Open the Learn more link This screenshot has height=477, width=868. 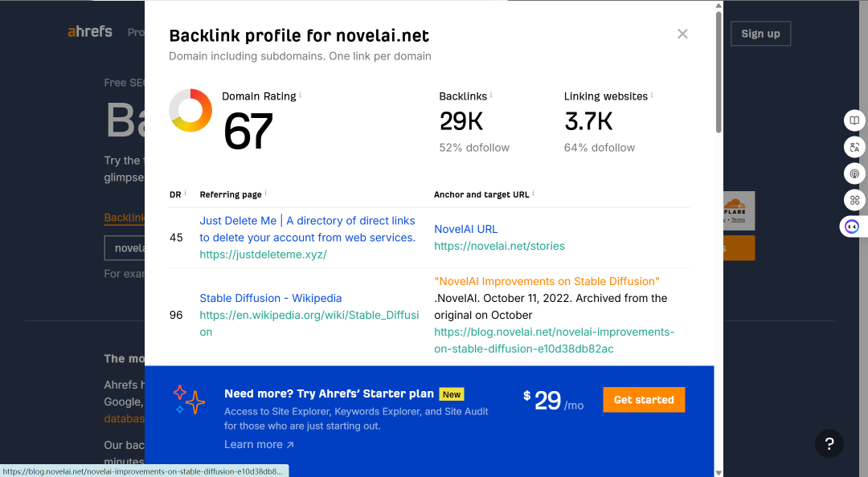(259, 444)
